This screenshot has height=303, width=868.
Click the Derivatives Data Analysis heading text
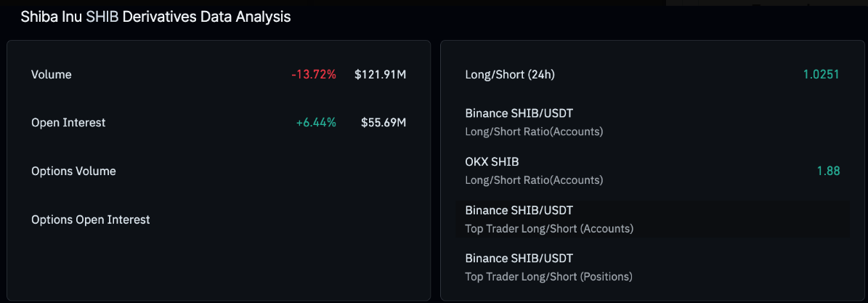point(206,17)
